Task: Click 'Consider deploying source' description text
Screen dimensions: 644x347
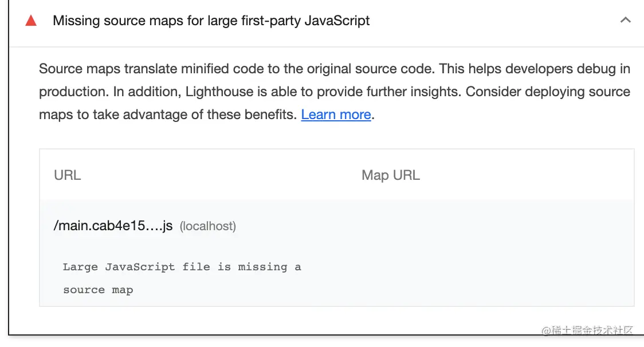Action: tap(549, 92)
